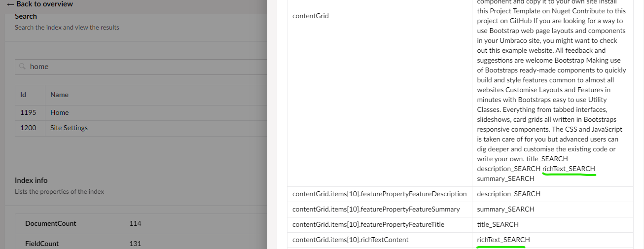Click the 1200 id cell

(28, 128)
